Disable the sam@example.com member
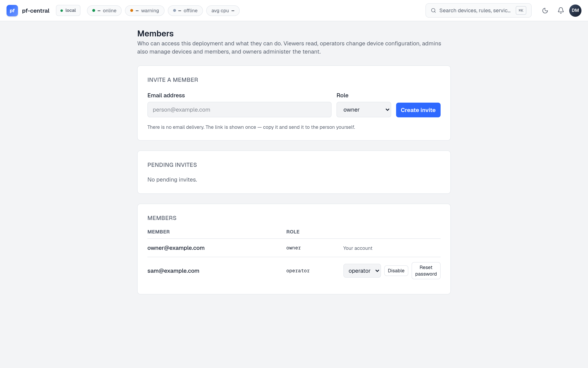The height and width of the screenshot is (368, 588). click(x=396, y=271)
